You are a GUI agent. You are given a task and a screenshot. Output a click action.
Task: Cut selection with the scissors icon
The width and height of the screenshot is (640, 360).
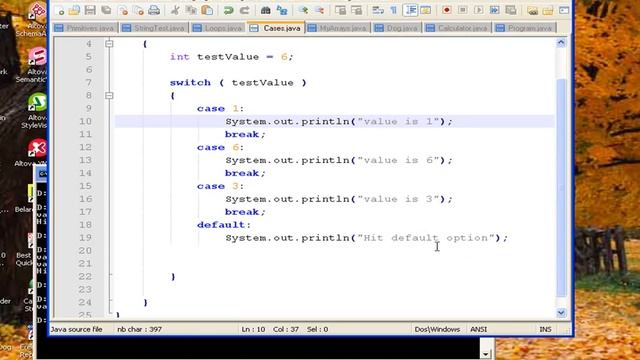[175, 10]
